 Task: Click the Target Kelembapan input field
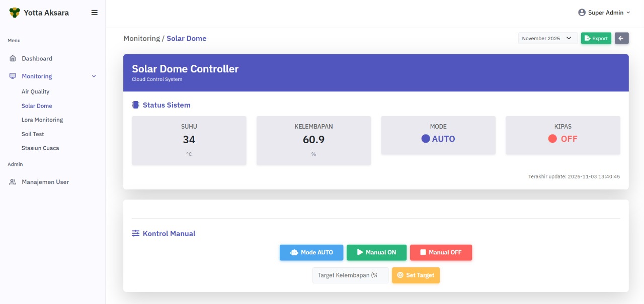click(350, 275)
